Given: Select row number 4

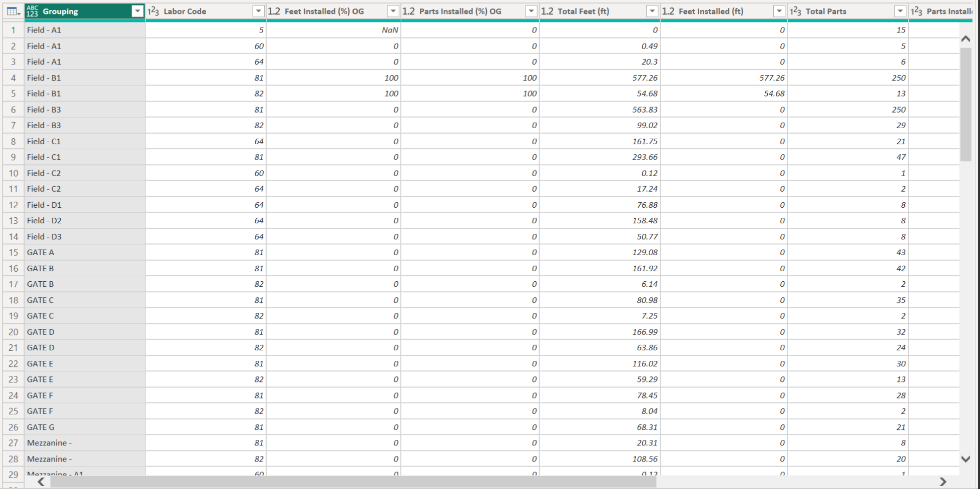Looking at the screenshot, I should click(x=14, y=78).
